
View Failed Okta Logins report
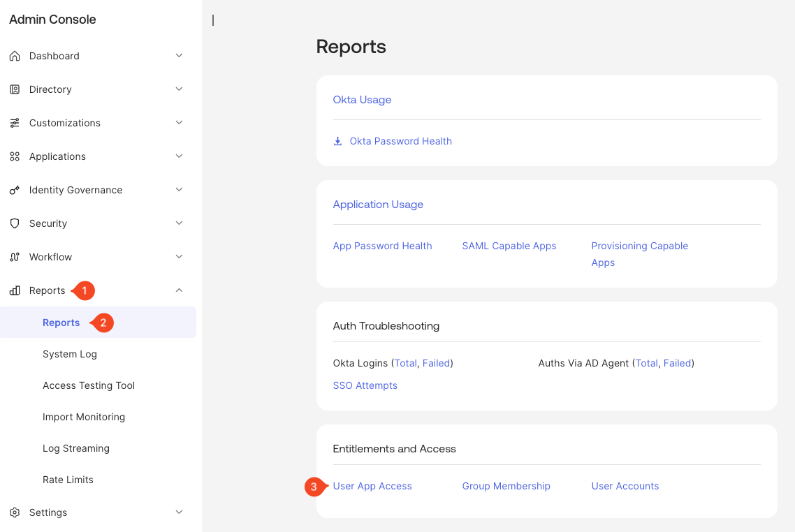[x=436, y=363]
